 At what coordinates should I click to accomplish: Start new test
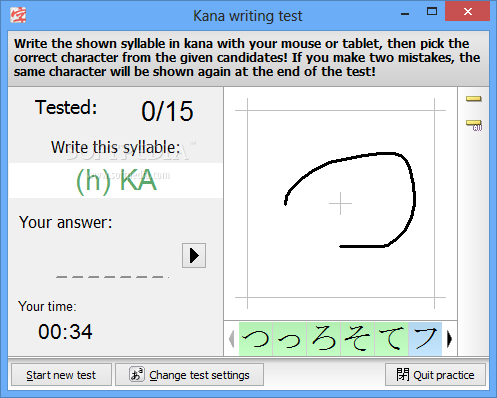61,375
